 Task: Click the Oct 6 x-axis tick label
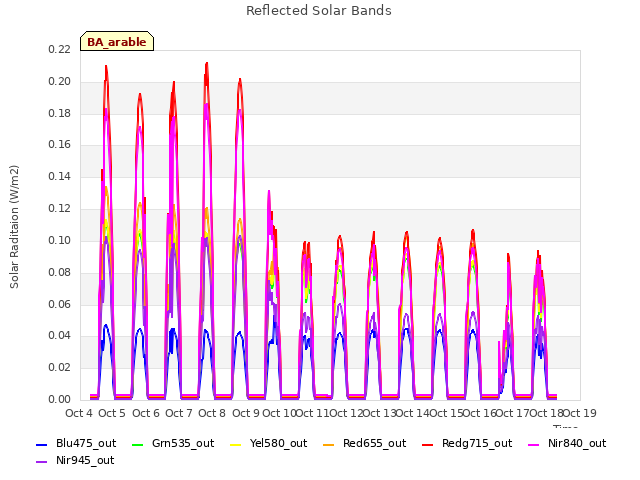(146, 413)
